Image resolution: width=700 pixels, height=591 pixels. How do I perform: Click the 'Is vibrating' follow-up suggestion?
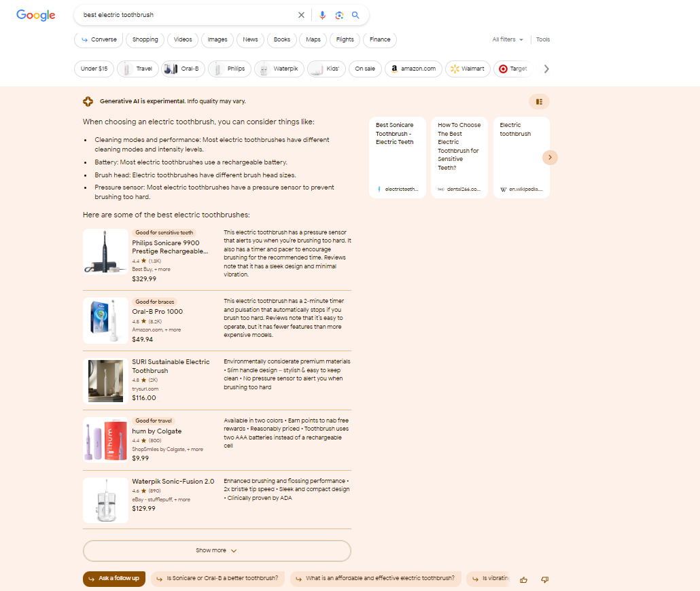point(489,579)
